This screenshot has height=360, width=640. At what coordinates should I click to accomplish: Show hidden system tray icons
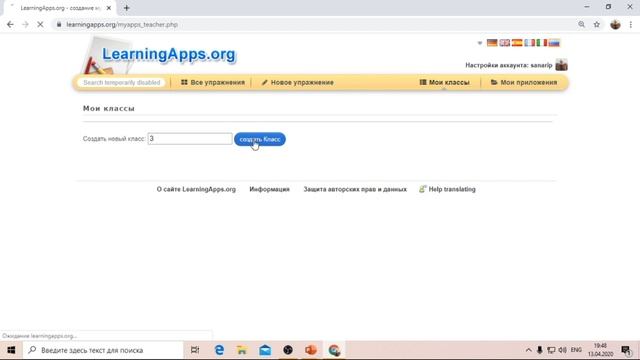click(x=528, y=350)
